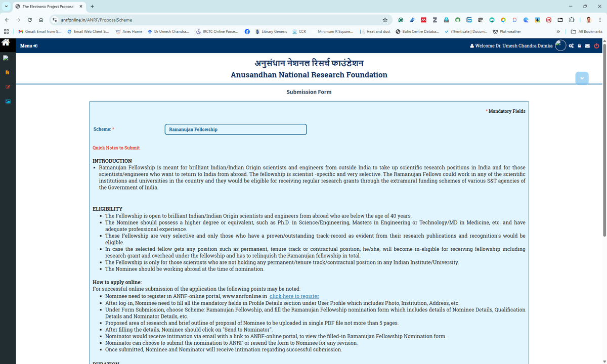Screen dimensions: 607x364
Task: Open the Gmail bookmark
Action: point(40,31)
